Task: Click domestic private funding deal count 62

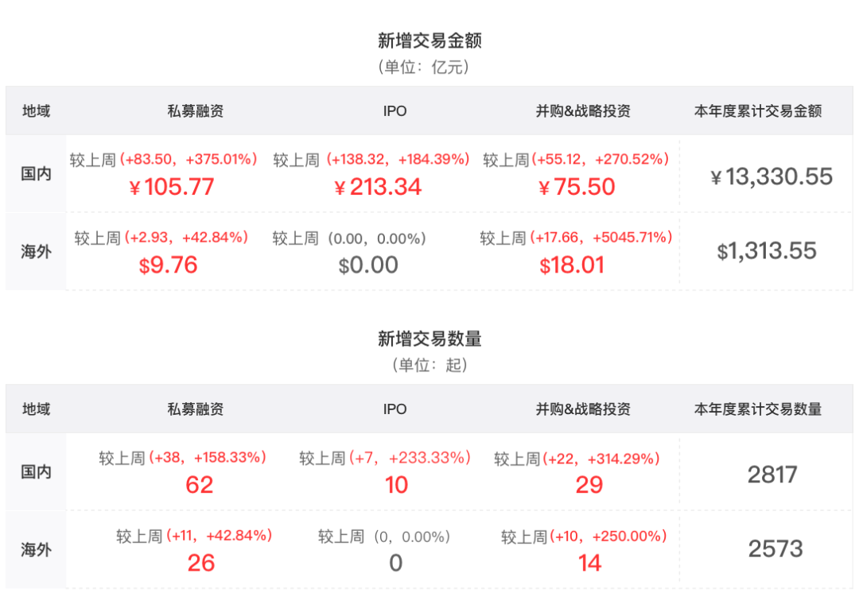Action: point(200,485)
